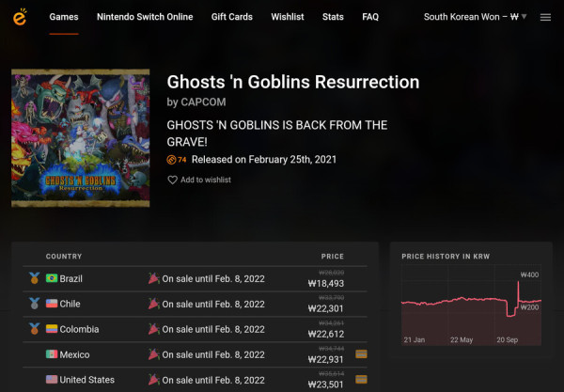Click the heart icon to wishlist game
The image size is (564, 392).
pos(172,180)
